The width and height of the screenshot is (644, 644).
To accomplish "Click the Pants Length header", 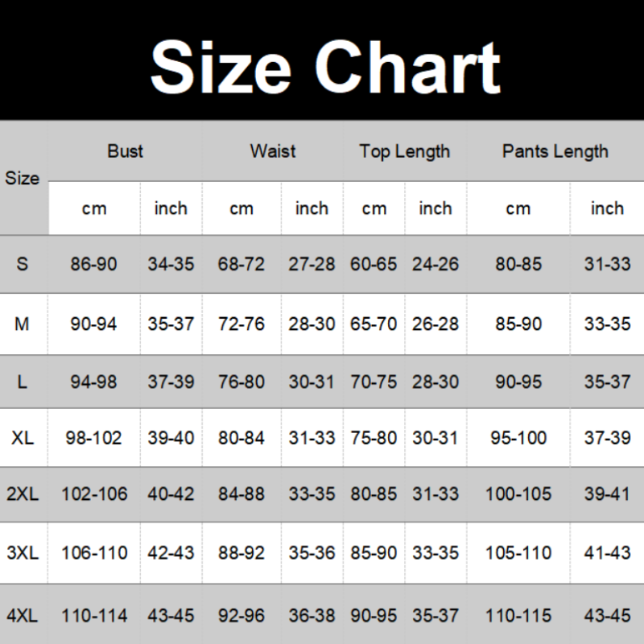I will click(x=555, y=151).
